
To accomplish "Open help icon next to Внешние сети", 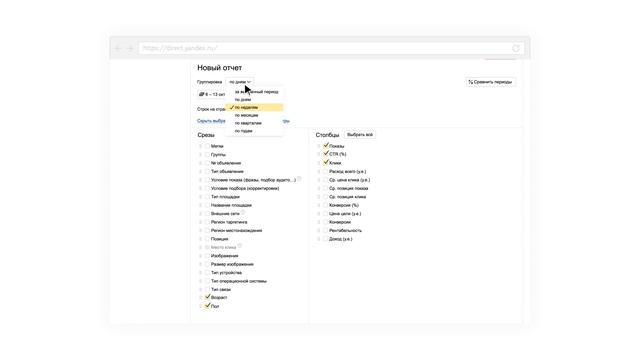I will click(x=243, y=213).
